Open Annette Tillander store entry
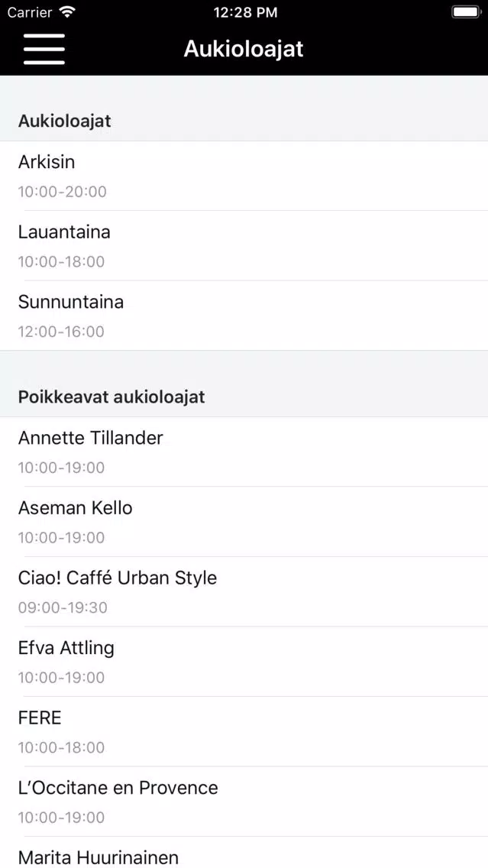The image size is (488, 868). click(x=244, y=452)
